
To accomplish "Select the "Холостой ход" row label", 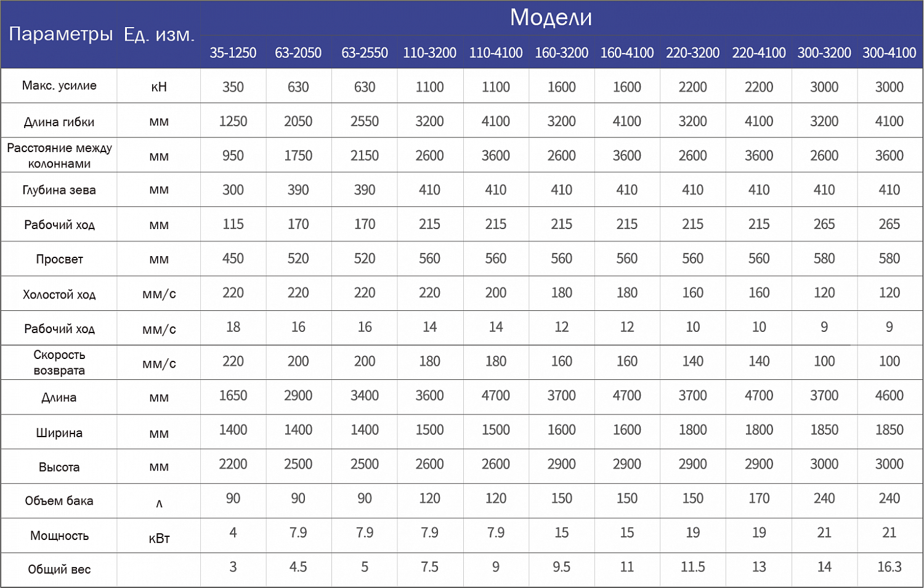I will [x=59, y=294].
